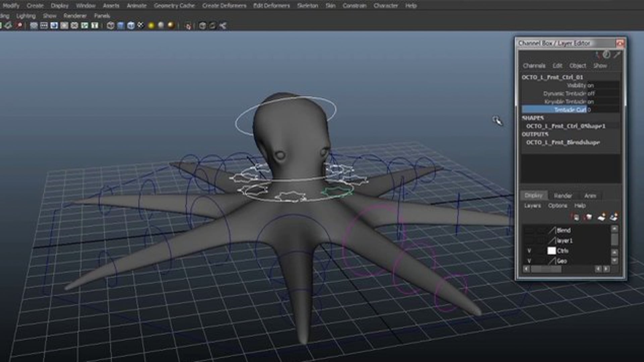
Task: Click move layer up icon
Action: point(575,217)
